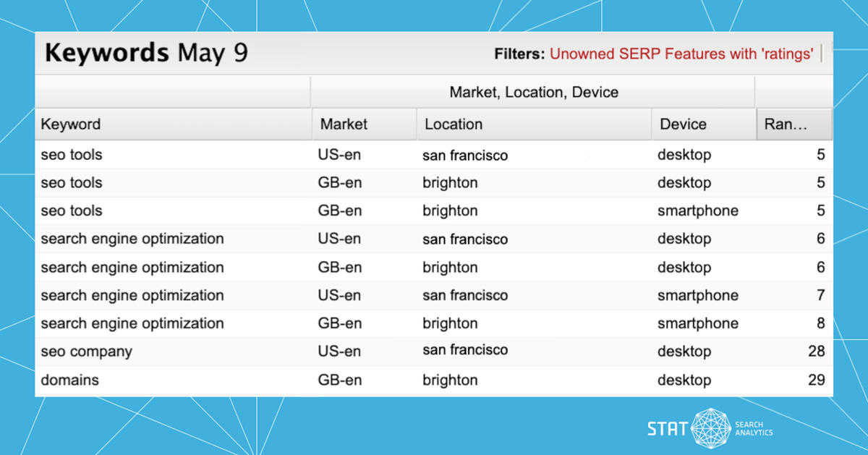Click the rank value 28

point(816,352)
